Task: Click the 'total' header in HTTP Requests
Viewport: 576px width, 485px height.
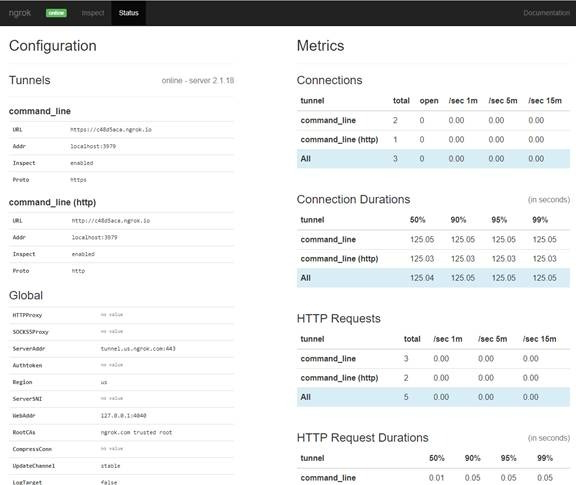Action: pyautogui.click(x=412, y=339)
